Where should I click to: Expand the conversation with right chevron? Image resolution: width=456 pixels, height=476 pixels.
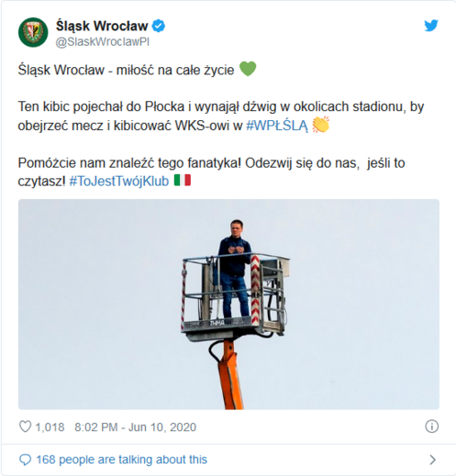432,459
